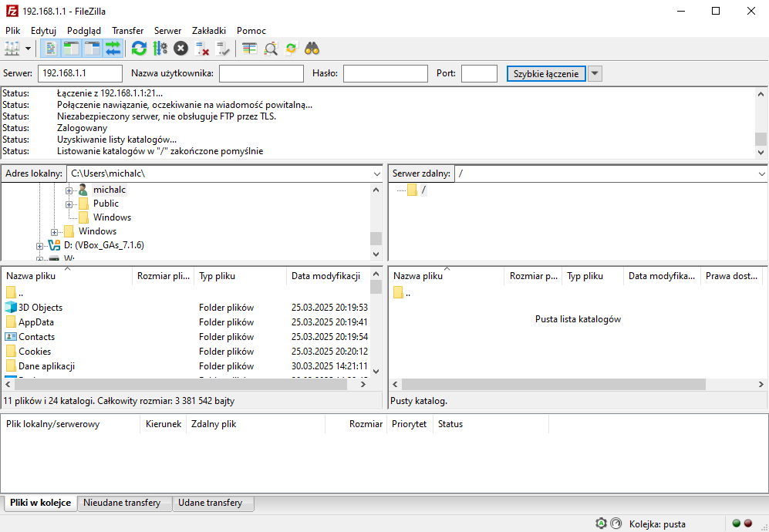
Task: Select the Windows folder under Users
Action: [113, 217]
